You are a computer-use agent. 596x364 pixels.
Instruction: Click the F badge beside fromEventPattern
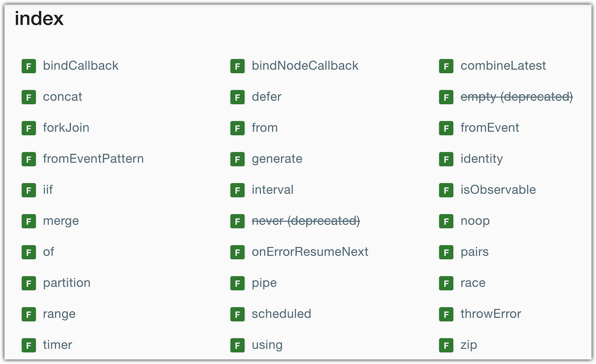coord(29,159)
